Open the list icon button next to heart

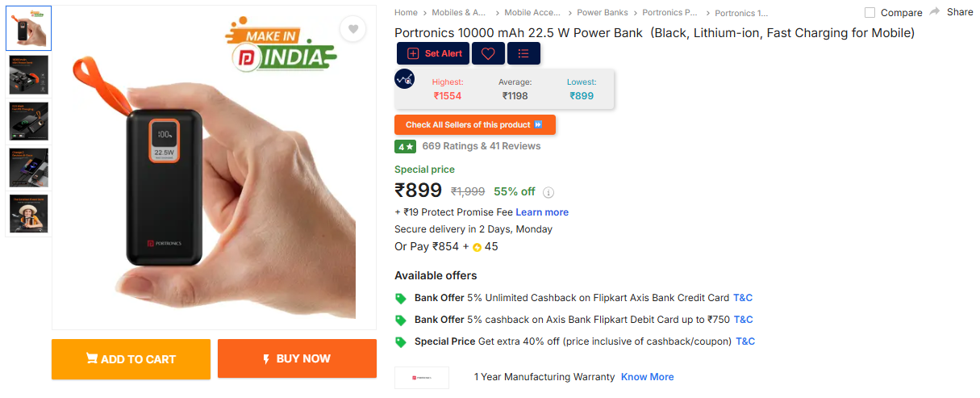[x=523, y=53]
